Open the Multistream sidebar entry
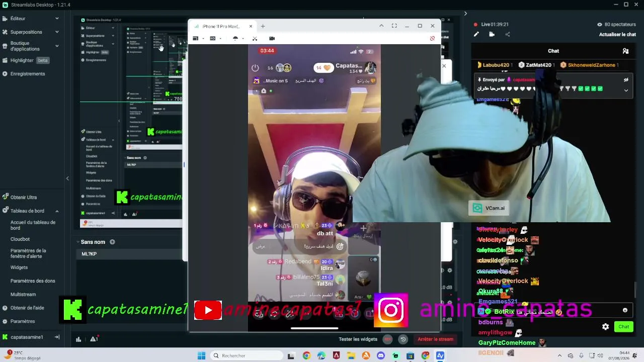 23,295
